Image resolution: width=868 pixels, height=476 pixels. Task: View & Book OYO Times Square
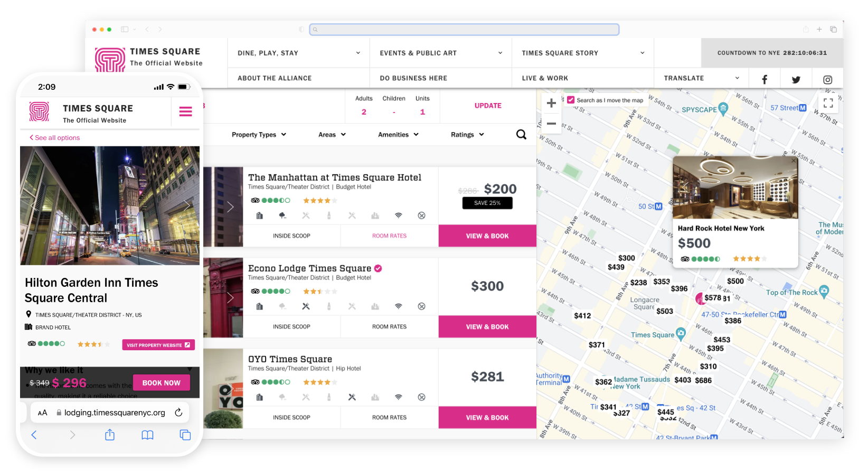487,418
